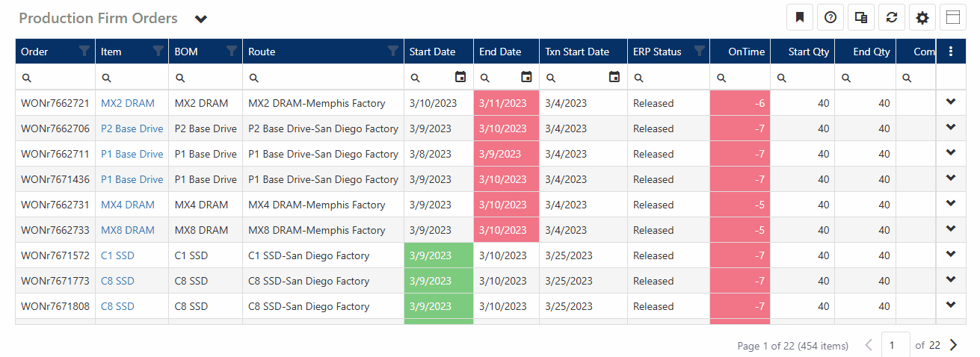
Task: Open the ERP Status column filter
Action: tap(699, 52)
